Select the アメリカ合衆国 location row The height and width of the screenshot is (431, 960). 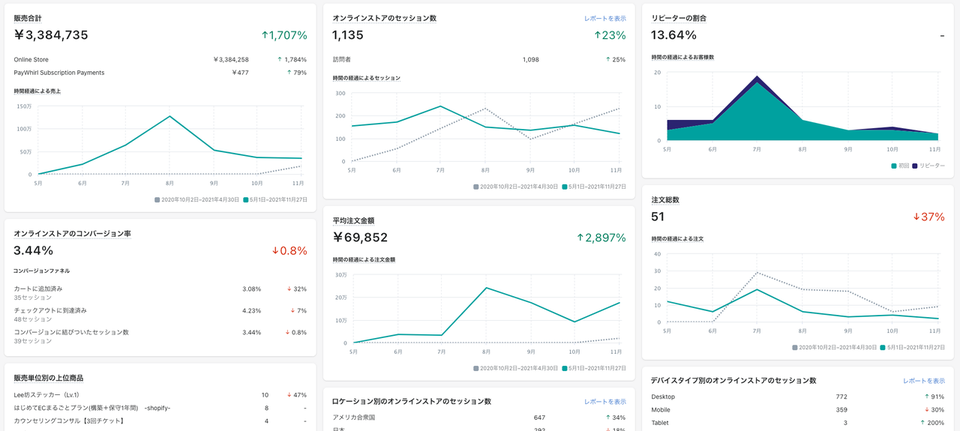(479, 418)
